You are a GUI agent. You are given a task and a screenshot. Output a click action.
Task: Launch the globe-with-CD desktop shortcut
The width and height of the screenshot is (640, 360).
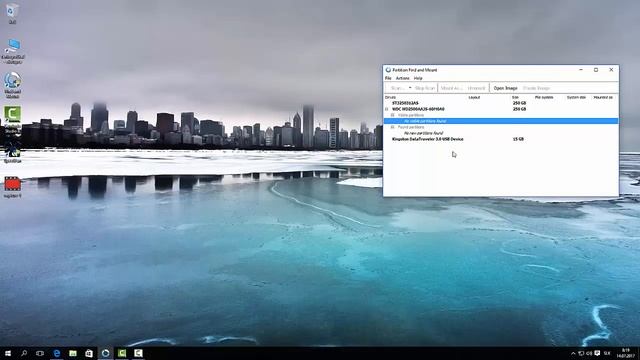13,84
